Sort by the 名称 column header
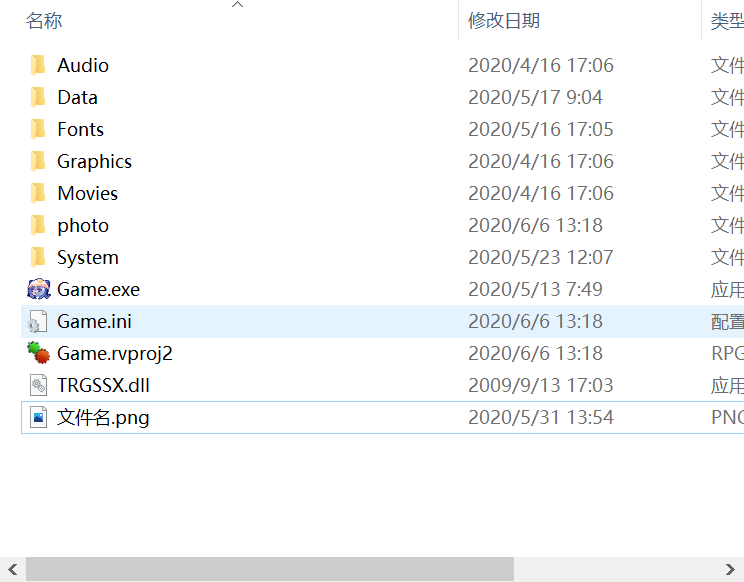 [x=44, y=20]
